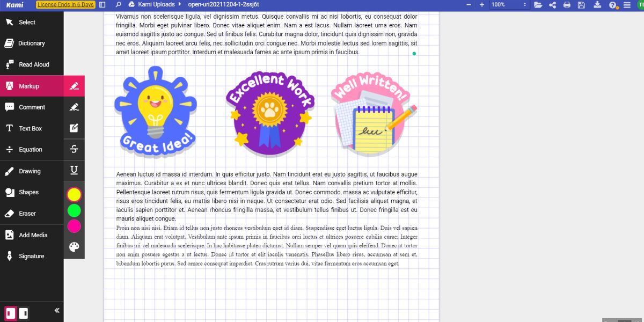644x322 pixels.
Task: Toggle the sidebar panel in top bar
Action: (103, 4)
